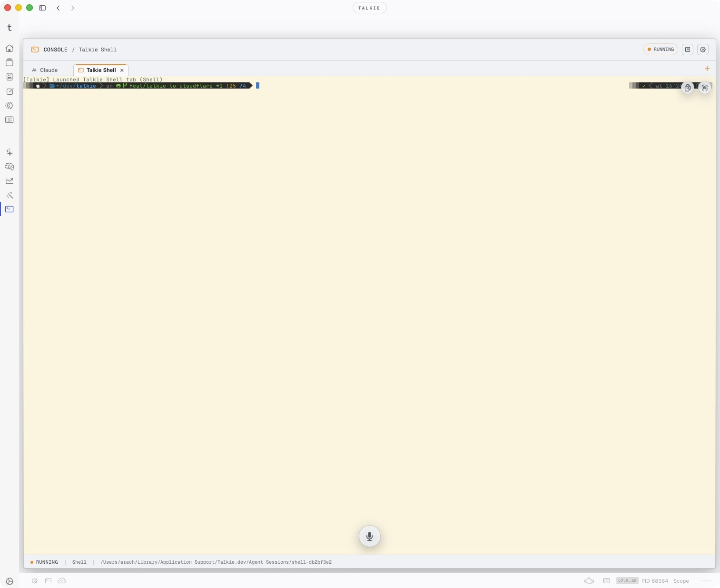This screenshot has width=720, height=588.
Task: Open the brain icon in the sidebar
Action: coord(10,167)
